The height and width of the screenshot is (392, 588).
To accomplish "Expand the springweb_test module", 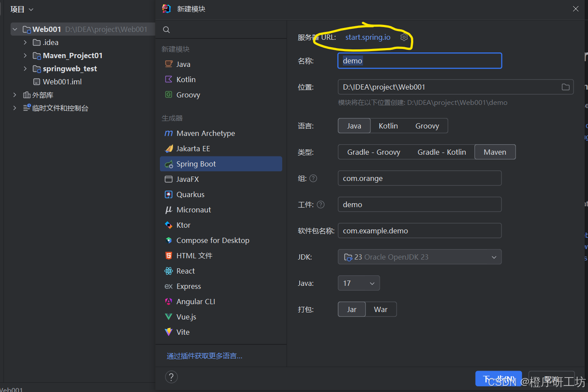I will tap(25, 69).
